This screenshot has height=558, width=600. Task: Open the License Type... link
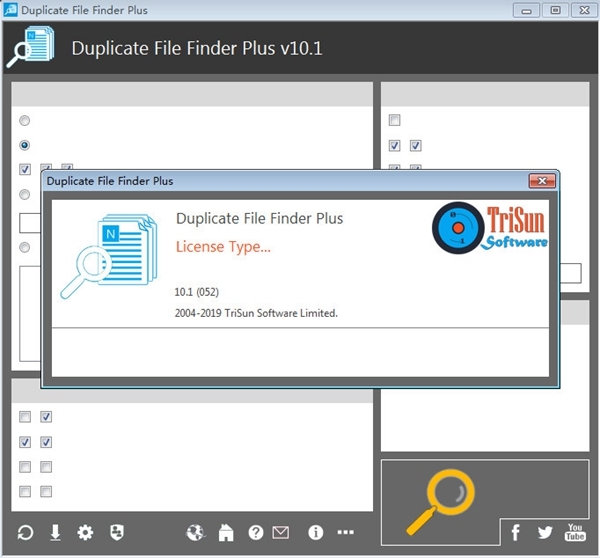223,247
